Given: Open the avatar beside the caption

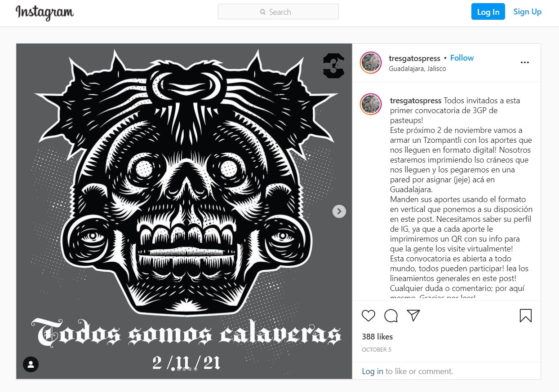Looking at the screenshot, I should [371, 105].
